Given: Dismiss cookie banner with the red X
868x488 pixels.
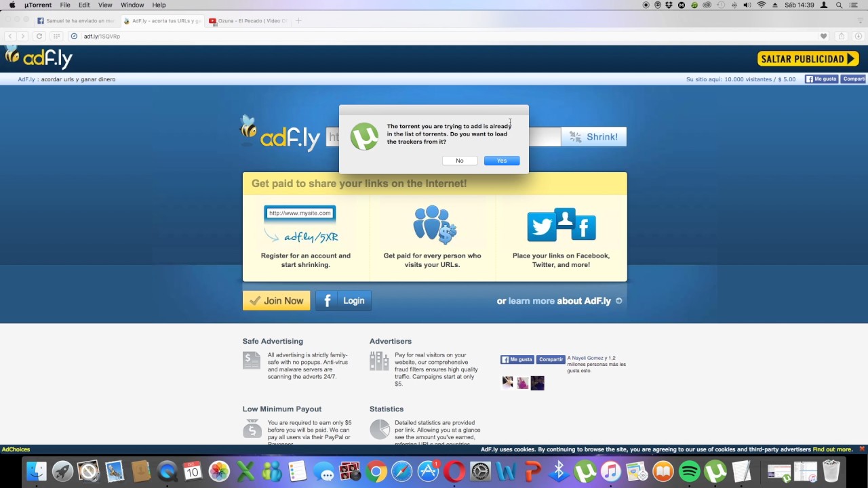Looking at the screenshot, I should coord(862,449).
